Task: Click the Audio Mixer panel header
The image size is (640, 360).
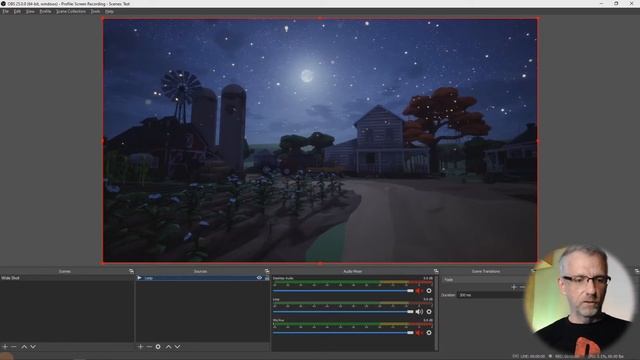Action: [x=352, y=271]
